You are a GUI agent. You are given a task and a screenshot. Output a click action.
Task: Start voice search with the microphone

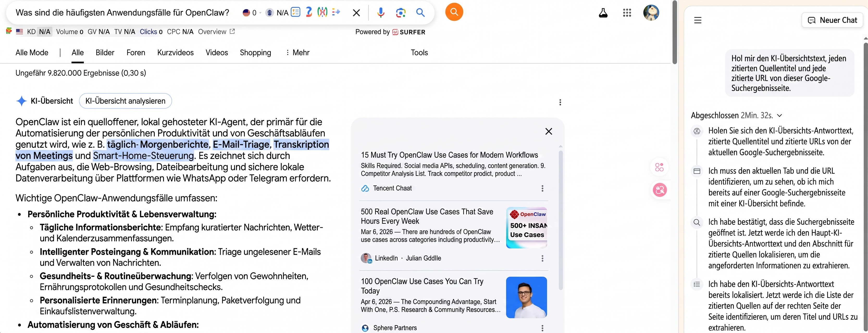click(381, 13)
